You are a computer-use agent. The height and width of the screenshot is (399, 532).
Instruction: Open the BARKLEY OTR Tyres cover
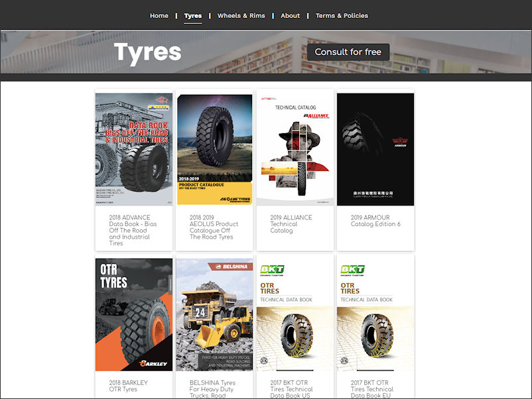point(134,315)
